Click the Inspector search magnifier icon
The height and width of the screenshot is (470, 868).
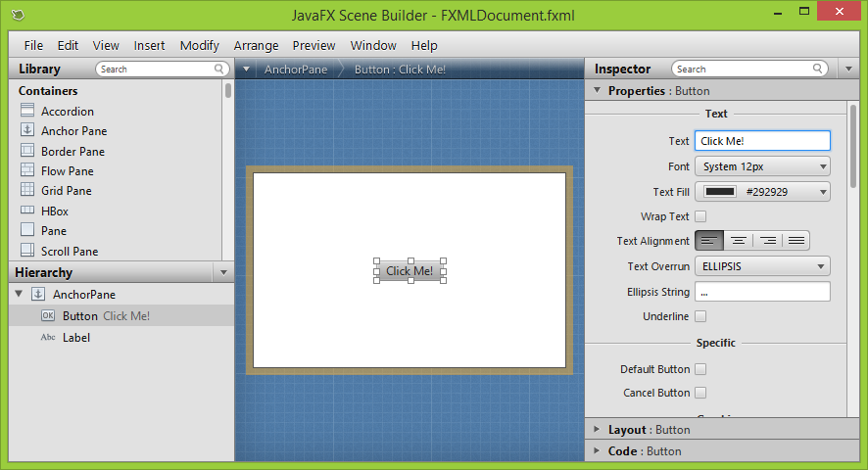818,69
